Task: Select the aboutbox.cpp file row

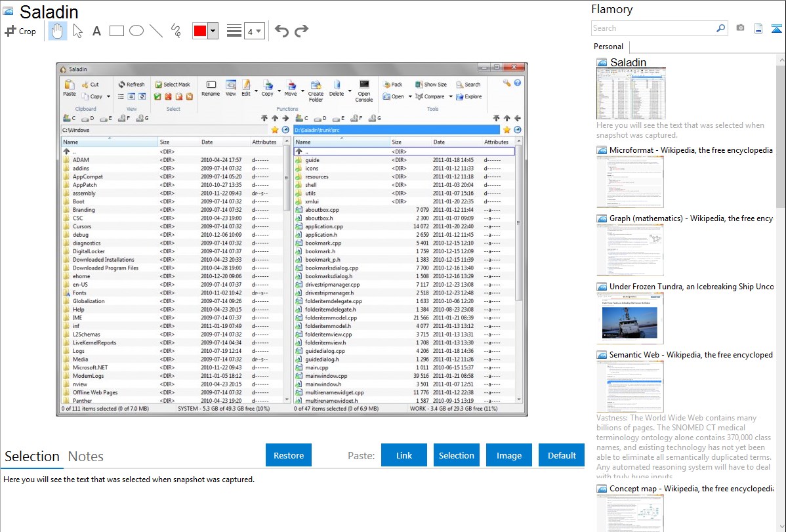Action: pyautogui.click(x=404, y=210)
